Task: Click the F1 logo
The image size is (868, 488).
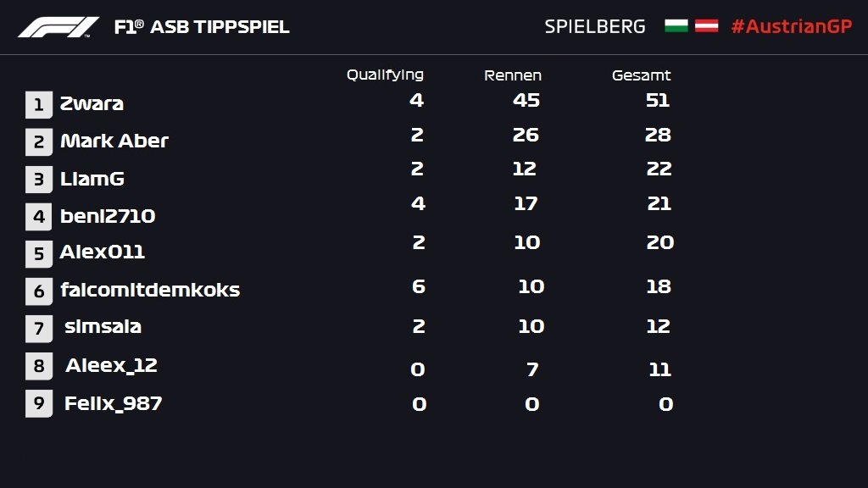Action: pos(58,27)
